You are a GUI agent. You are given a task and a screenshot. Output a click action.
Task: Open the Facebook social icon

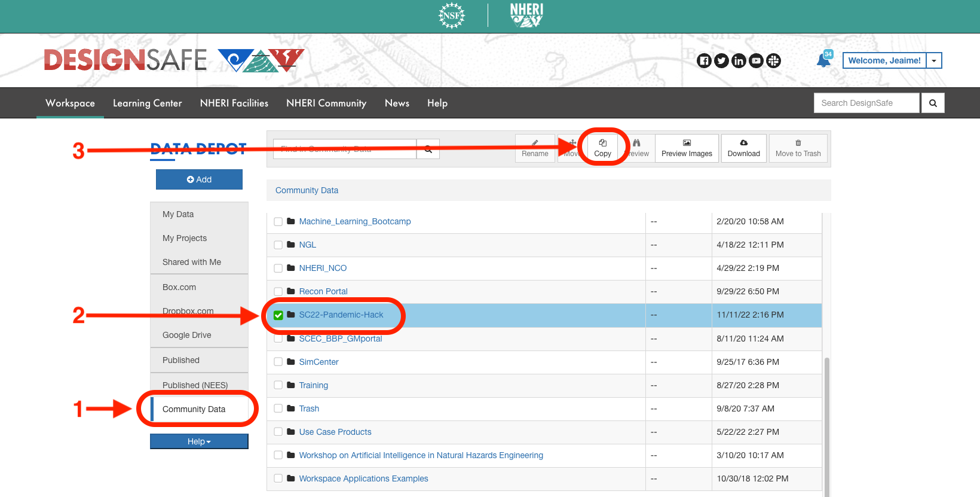pos(704,60)
